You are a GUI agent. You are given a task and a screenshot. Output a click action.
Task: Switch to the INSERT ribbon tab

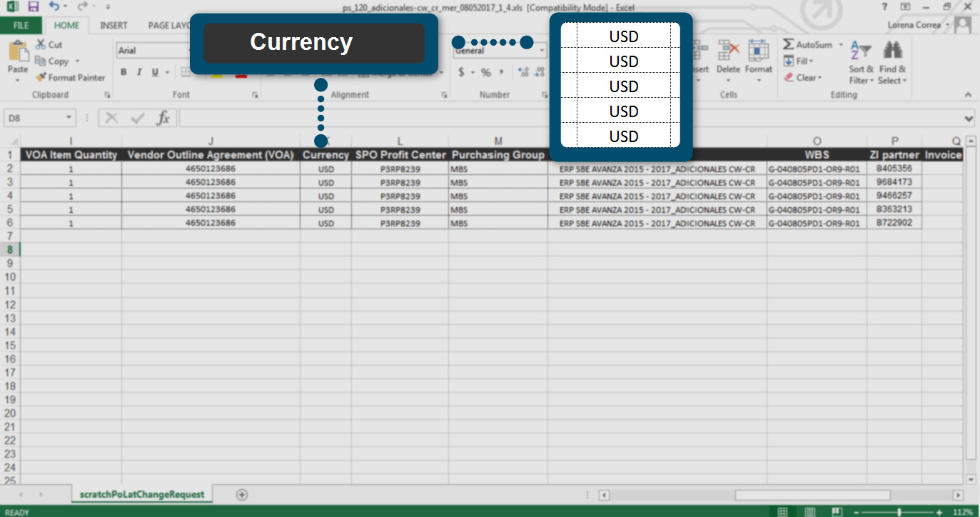(113, 25)
